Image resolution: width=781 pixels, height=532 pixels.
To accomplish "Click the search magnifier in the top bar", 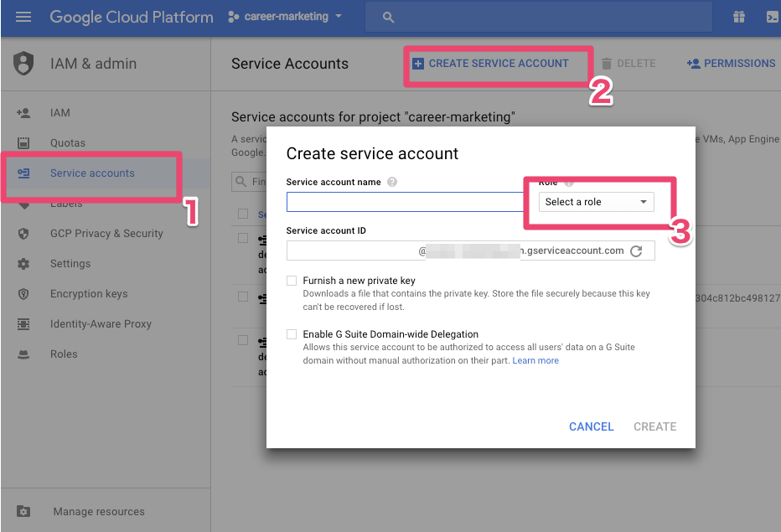I will pos(387,17).
